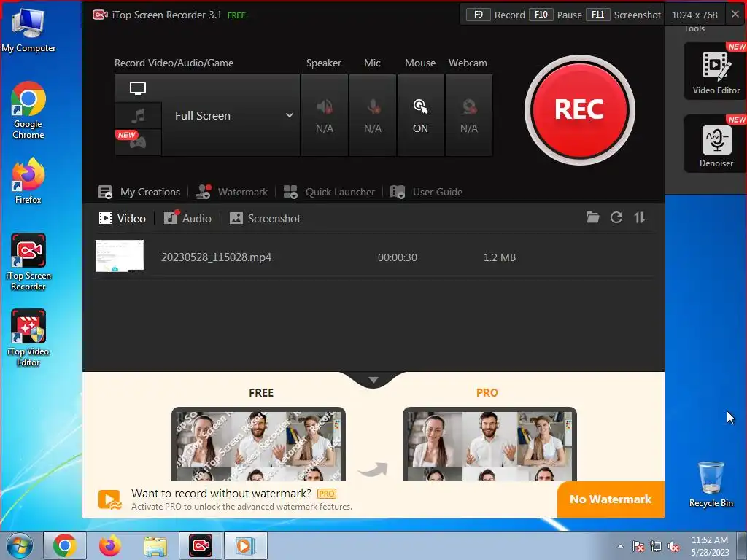Toggle the Speaker recording option
747x560 pixels.
[325, 115]
